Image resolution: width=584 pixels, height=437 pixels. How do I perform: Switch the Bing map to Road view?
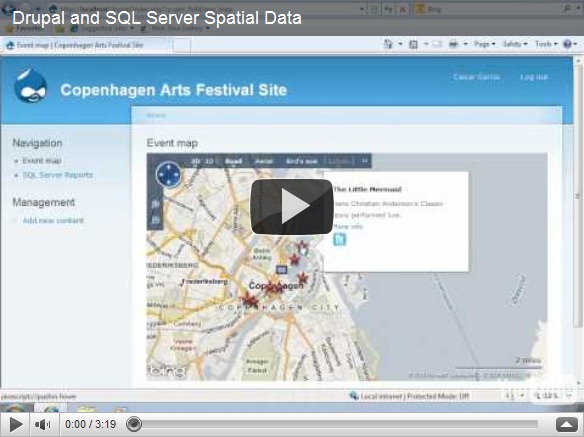click(x=234, y=161)
